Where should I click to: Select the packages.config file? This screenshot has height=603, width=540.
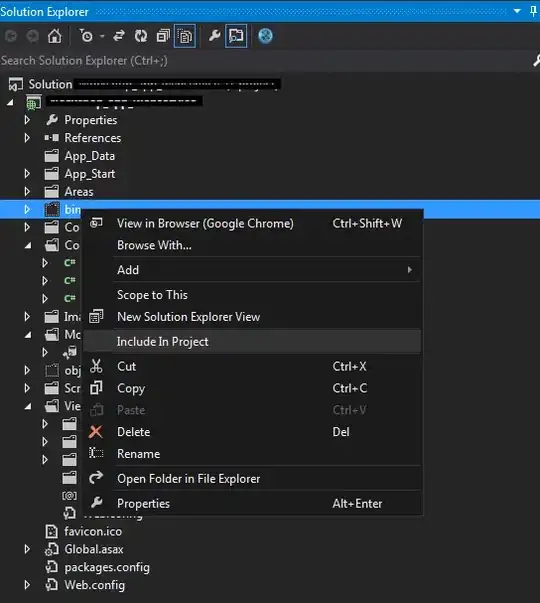pos(107,567)
